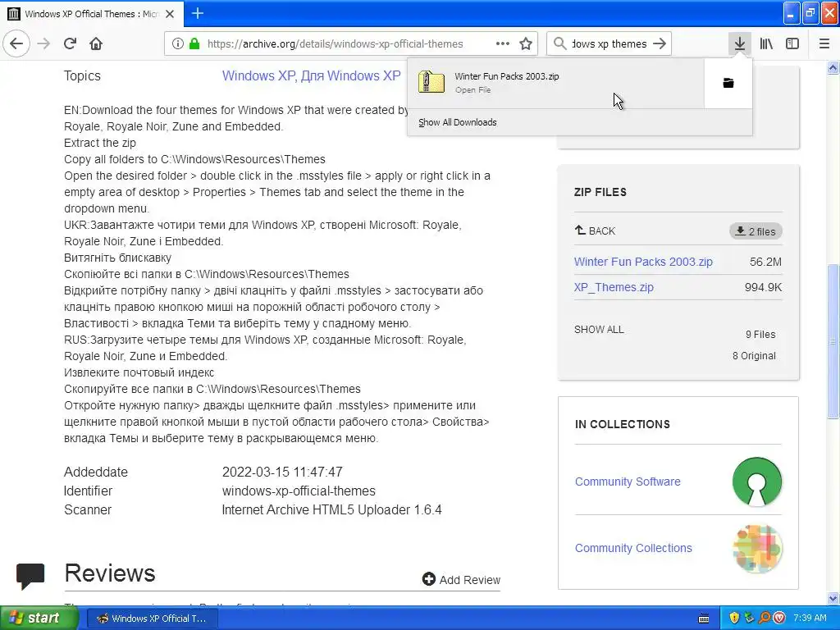
Task: Click the orange magnifier tray icon
Action: click(x=765, y=619)
